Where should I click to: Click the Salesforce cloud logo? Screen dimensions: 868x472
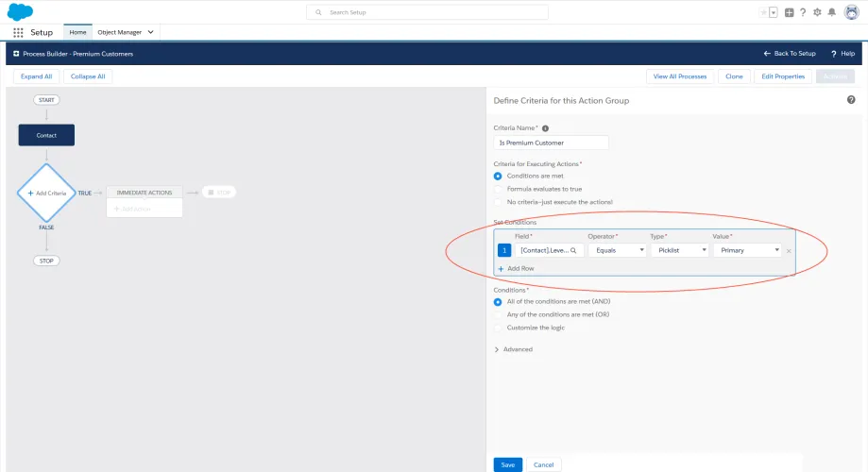tap(20, 11)
